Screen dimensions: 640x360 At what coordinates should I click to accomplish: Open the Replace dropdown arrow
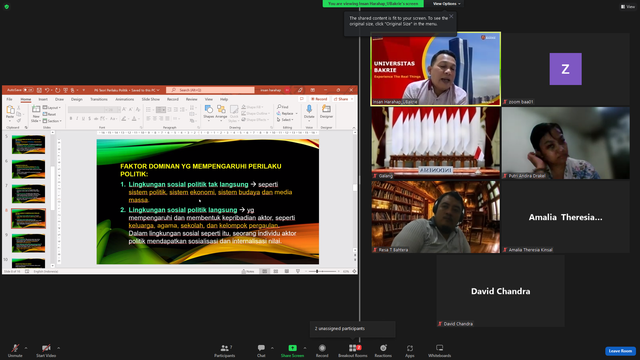(296, 113)
